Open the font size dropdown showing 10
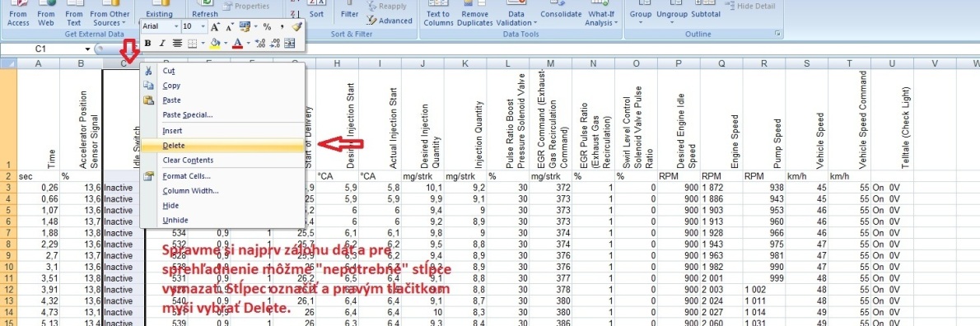Viewport: 980px width, 326px height. point(203,26)
